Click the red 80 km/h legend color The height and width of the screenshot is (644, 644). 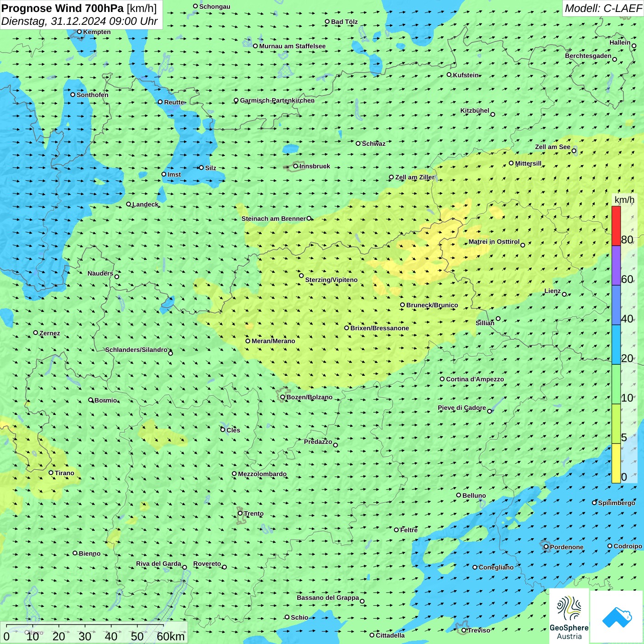616,225
